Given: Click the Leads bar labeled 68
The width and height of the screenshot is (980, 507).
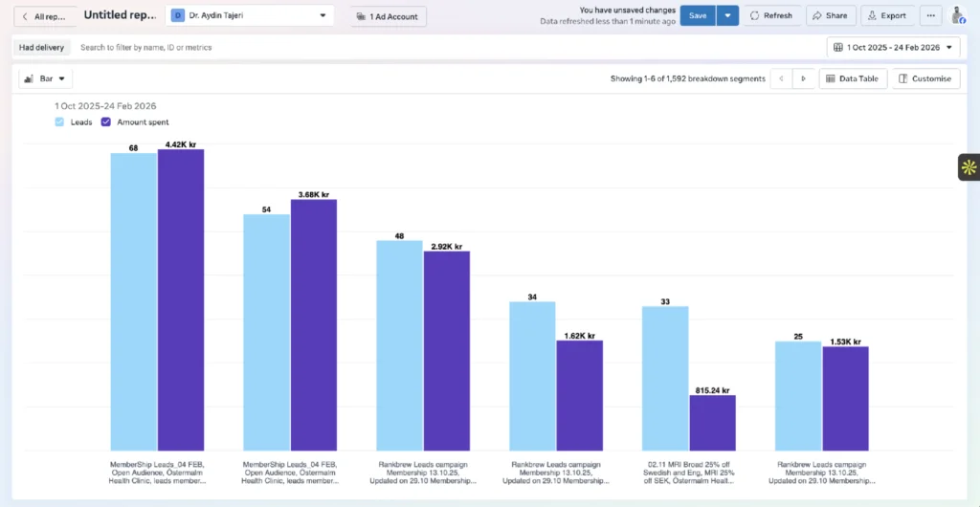Looking at the screenshot, I should pos(134,301).
